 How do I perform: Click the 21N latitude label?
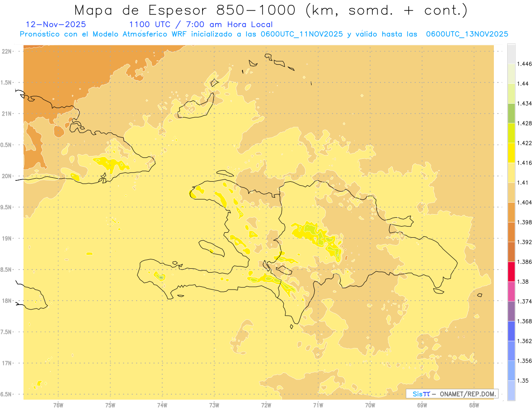[7, 114]
